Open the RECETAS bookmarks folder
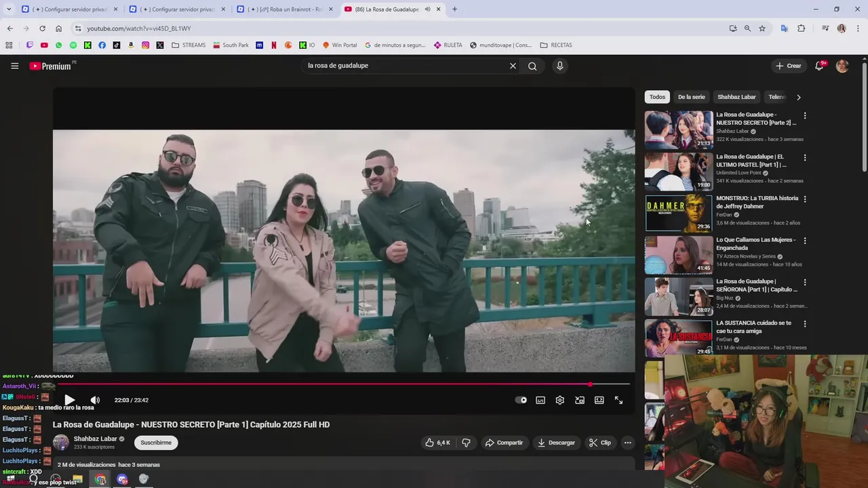 (556, 45)
